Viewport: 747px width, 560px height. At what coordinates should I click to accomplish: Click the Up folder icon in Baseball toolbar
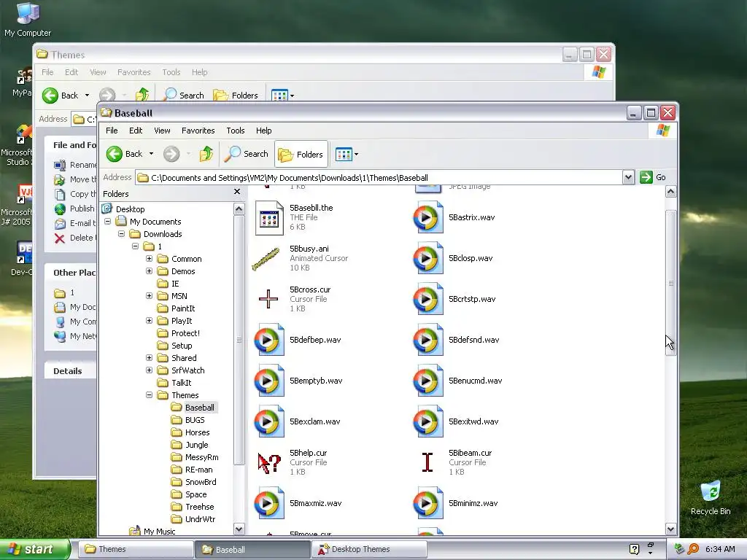206,154
